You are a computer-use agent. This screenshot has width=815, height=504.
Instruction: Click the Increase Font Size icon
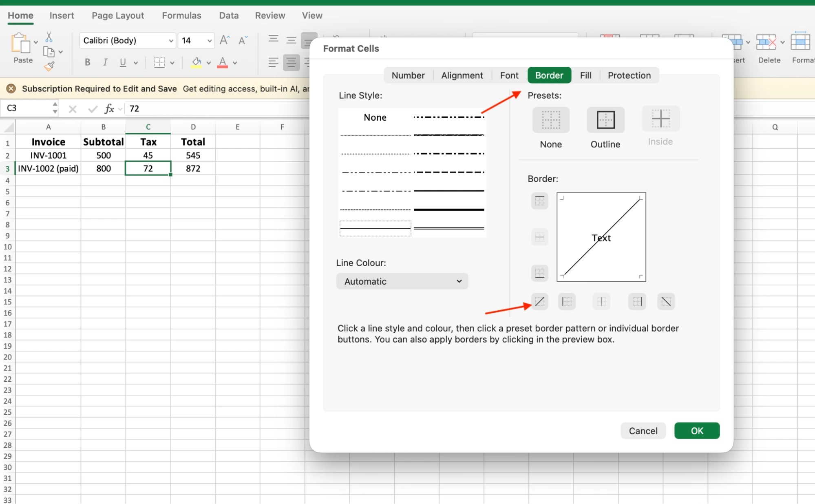(x=225, y=40)
